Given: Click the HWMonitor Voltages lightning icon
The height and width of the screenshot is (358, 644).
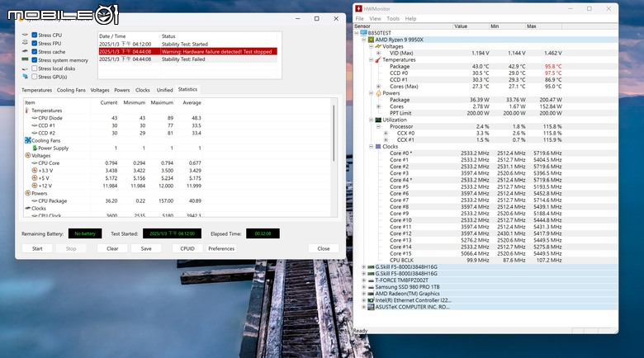Looking at the screenshot, I should (x=378, y=46).
